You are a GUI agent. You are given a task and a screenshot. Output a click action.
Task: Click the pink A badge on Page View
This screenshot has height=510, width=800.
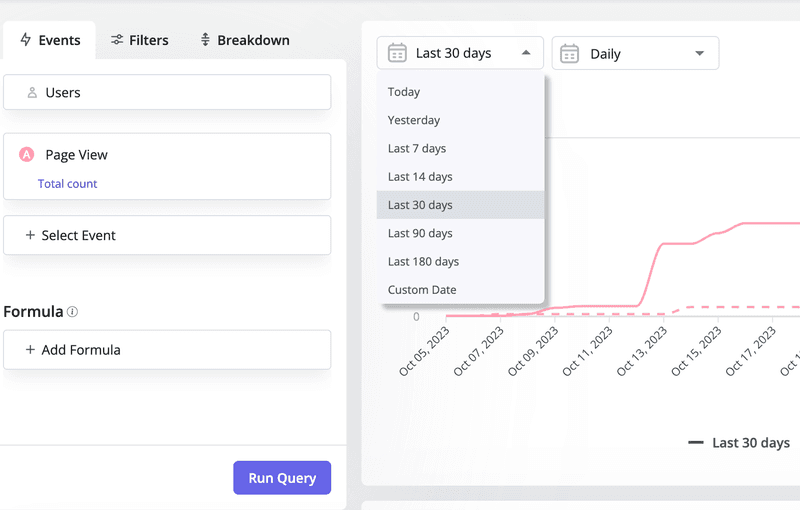[x=27, y=155]
